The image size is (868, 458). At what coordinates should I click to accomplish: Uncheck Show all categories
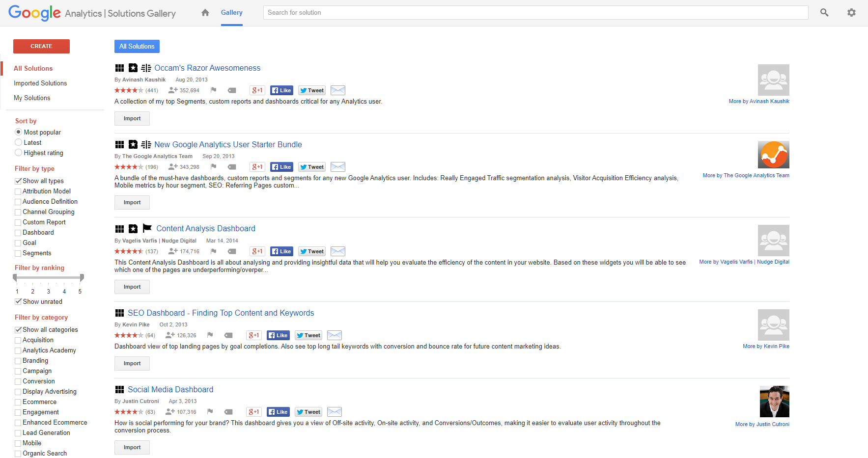pos(18,330)
